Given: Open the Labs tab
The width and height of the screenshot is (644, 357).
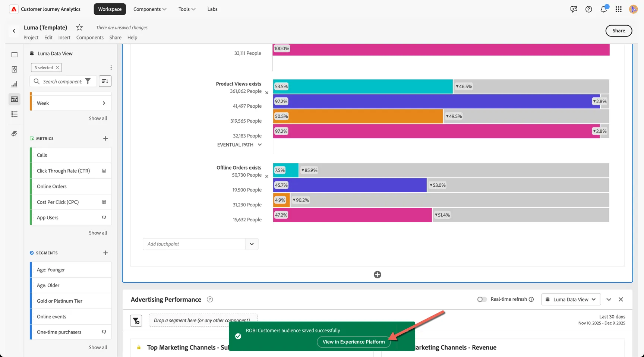Looking at the screenshot, I should point(212,9).
